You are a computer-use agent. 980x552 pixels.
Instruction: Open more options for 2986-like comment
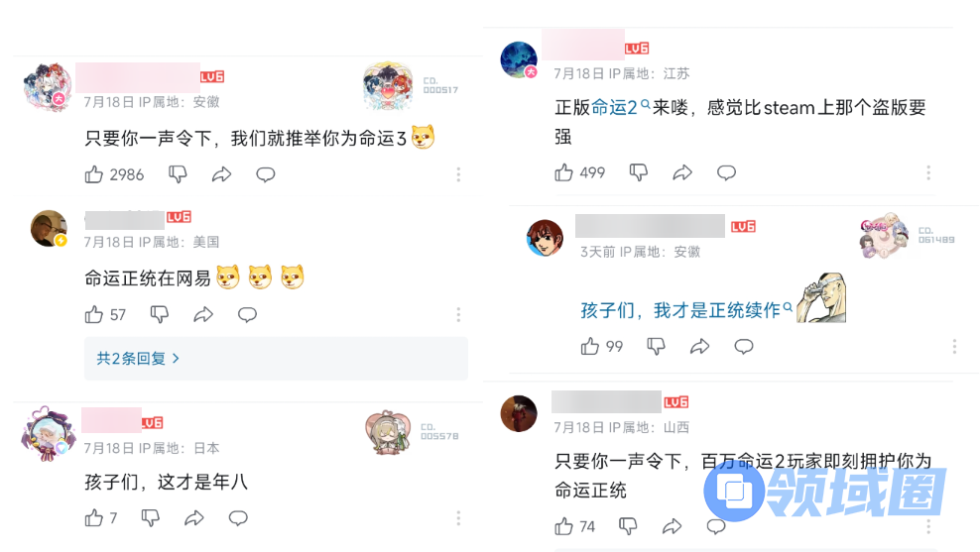(458, 174)
